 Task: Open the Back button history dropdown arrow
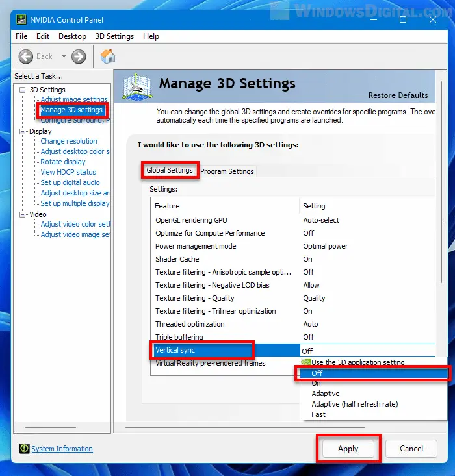tap(64, 56)
